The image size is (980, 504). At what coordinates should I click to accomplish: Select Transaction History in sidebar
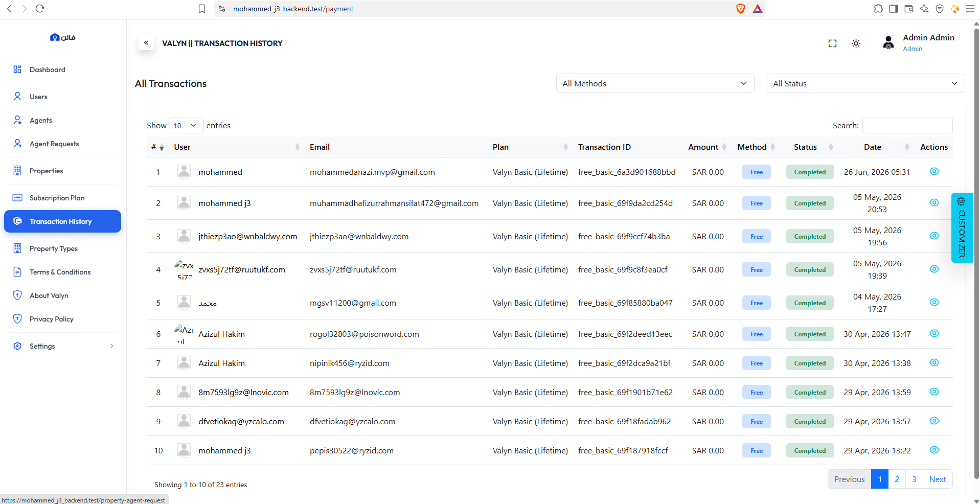62,221
